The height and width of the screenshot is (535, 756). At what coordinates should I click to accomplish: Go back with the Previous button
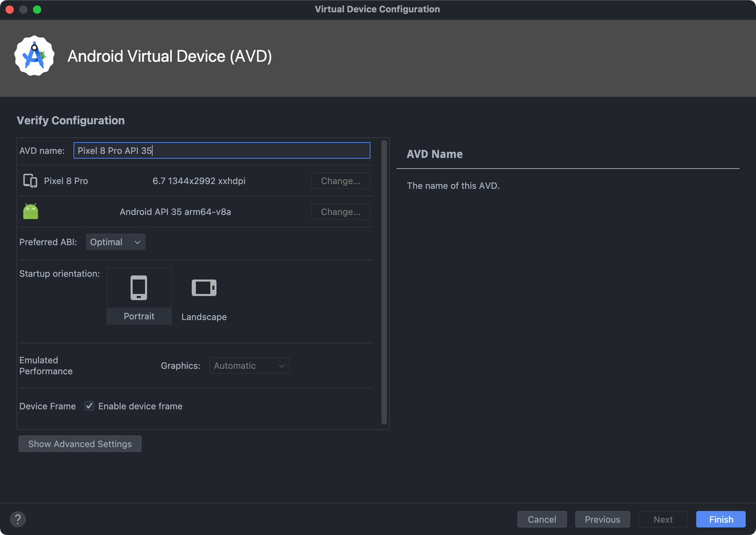click(603, 519)
